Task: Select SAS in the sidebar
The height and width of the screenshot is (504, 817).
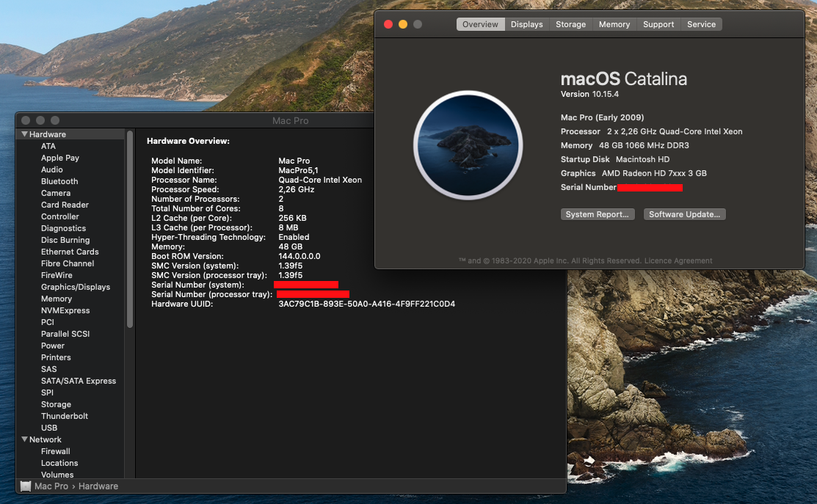Action: click(x=49, y=369)
